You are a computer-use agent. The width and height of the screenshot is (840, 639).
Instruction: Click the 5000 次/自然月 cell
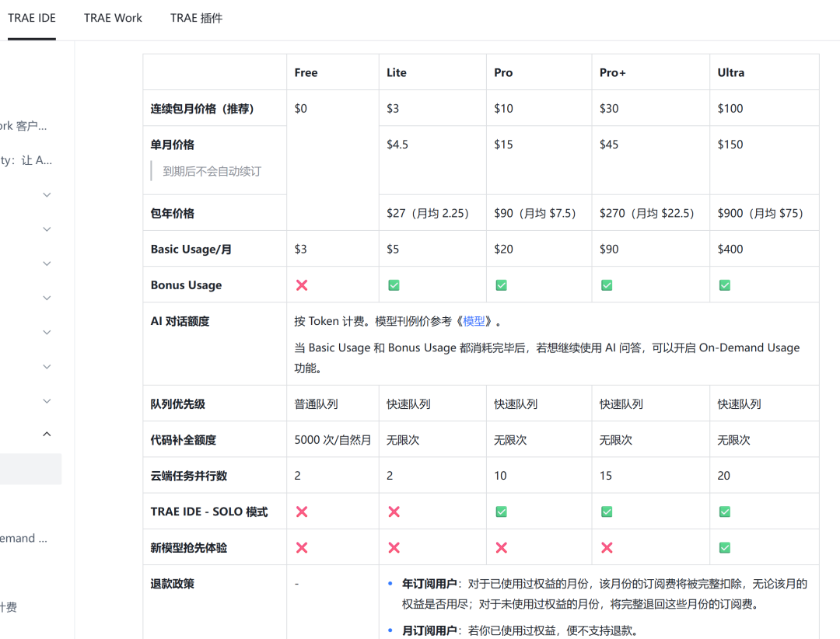pos(333,440)
